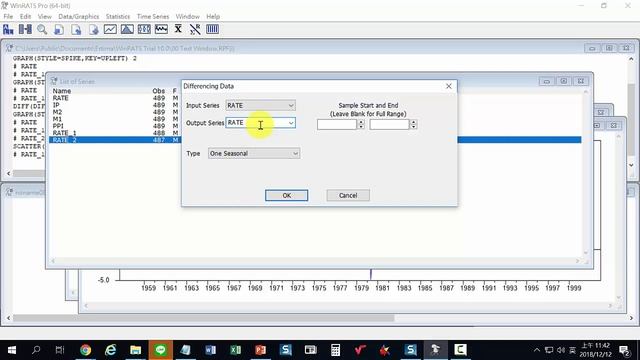Click the volume icon in system tray

point(561,350)
